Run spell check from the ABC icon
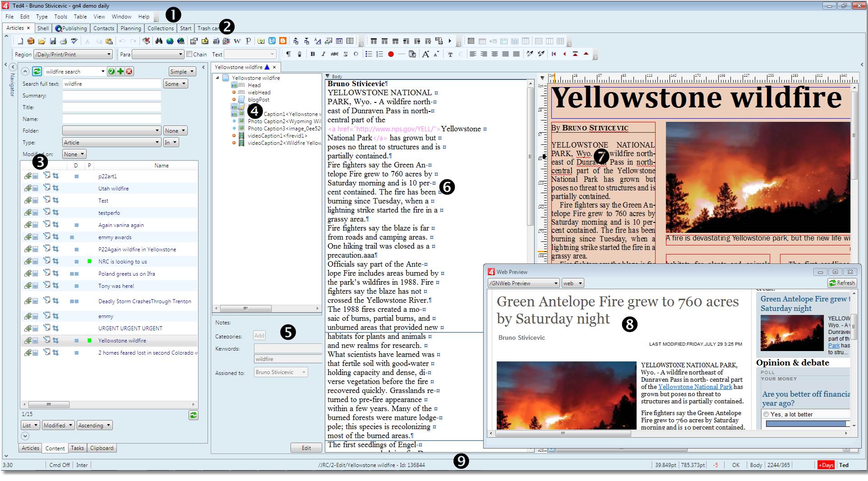The image size is (868, 481). [x=74, y=41]
